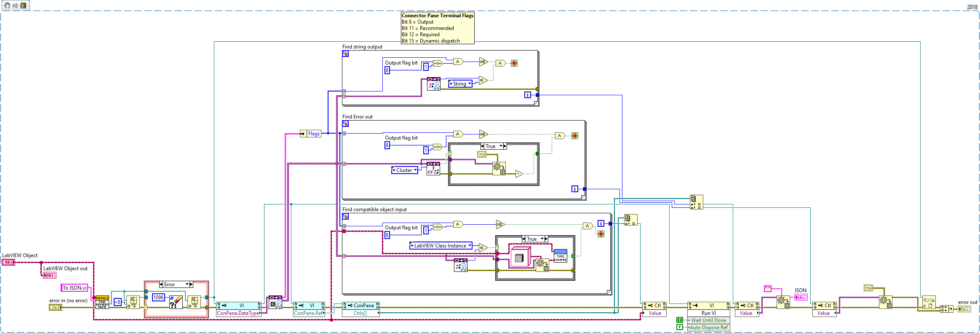The width and height of the screenshot is (980, 333).
Task: Click the loop stop condition in Find Error out
Action: pyautogui.click(x=575, y=136)
